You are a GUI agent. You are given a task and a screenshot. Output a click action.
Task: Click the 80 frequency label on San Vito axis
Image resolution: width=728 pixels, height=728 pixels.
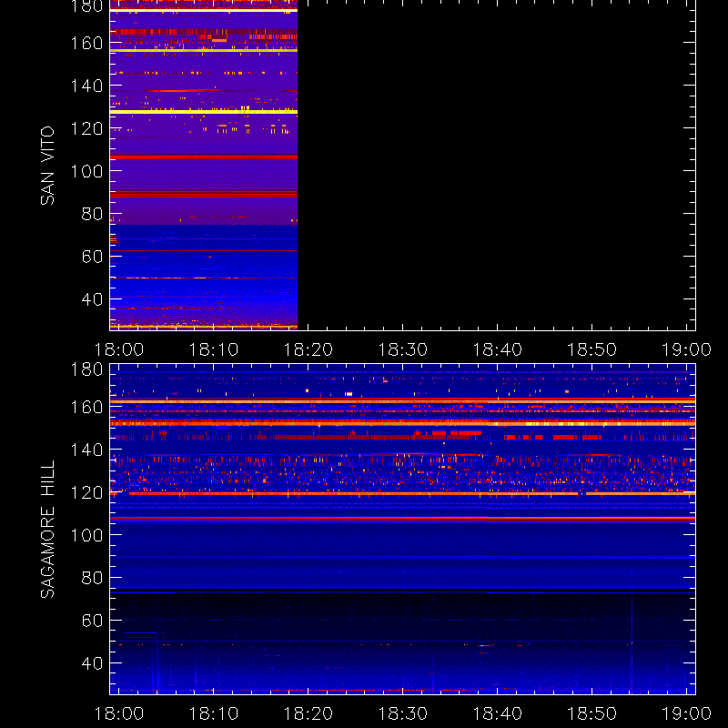pos(92,214)
